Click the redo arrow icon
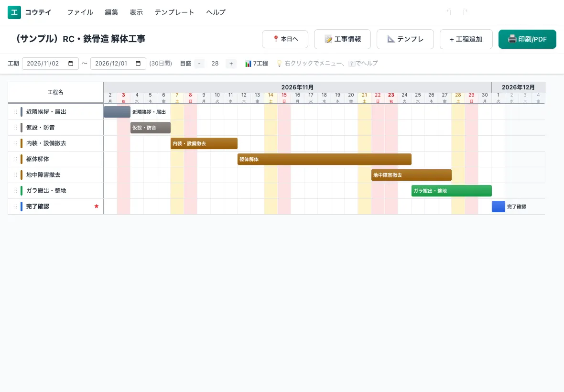This screenshot has height=392, width=564. click(x=465, y=12)
